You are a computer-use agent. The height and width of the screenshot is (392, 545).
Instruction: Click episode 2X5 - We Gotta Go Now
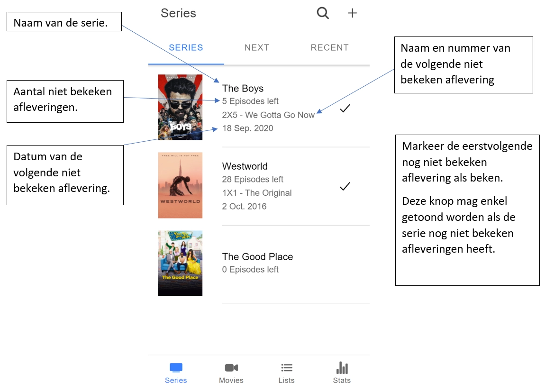point(268,115)
